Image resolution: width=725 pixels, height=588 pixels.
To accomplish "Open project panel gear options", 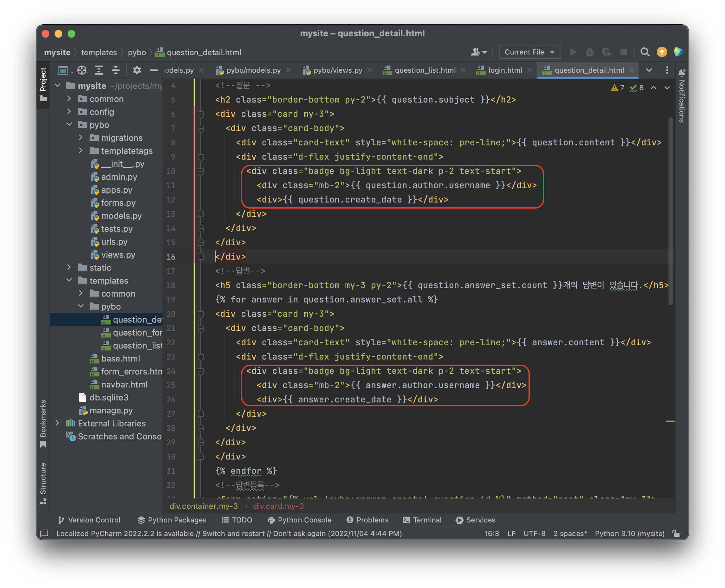I will (x=137, y=70).
